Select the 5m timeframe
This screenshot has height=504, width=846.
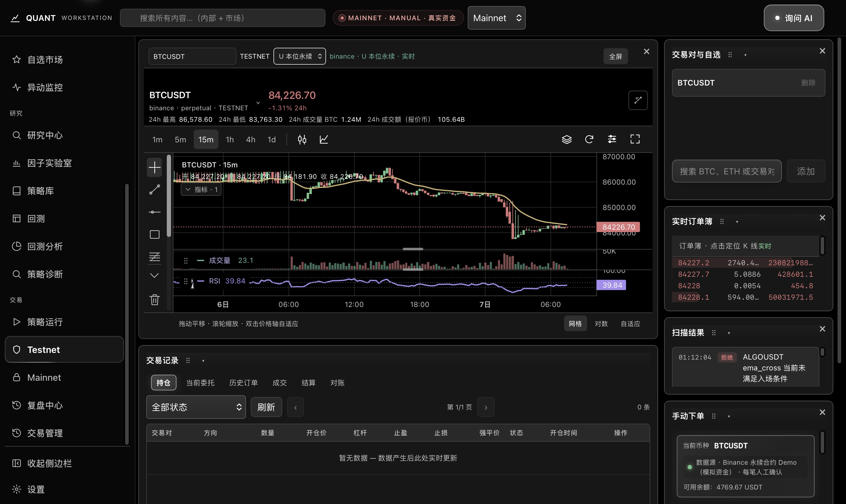point(180,140)
